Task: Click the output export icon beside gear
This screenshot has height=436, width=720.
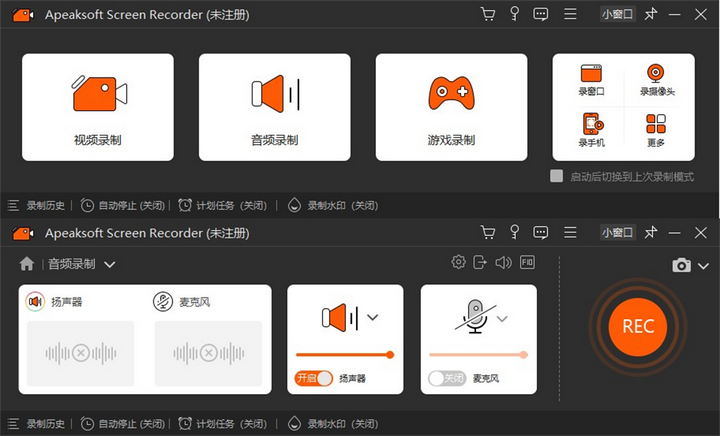Action: click(480, 262)
